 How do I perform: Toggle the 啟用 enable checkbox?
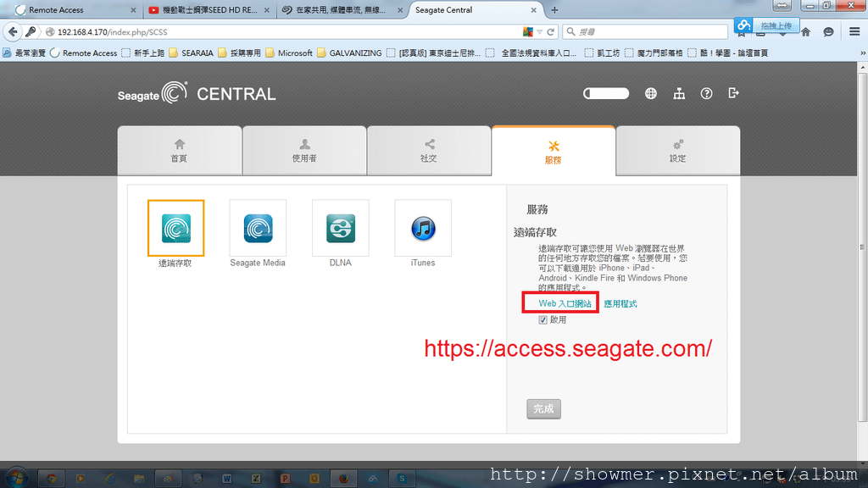coord(542,319)
